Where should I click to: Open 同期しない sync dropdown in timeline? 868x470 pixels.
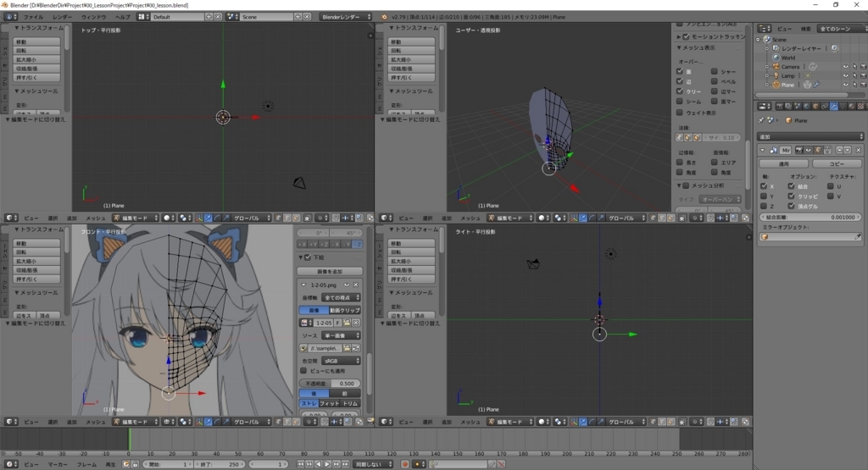(374, 464)
